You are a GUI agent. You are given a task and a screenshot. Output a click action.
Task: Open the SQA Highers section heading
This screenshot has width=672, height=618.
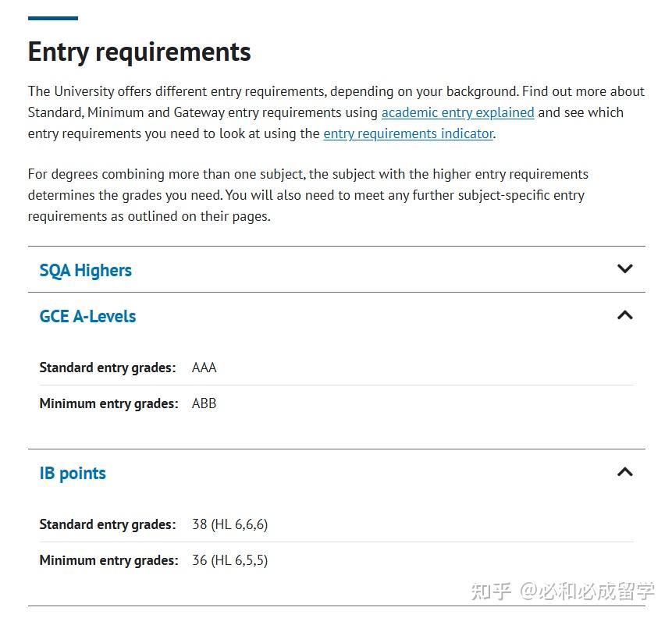click(86, 271)
